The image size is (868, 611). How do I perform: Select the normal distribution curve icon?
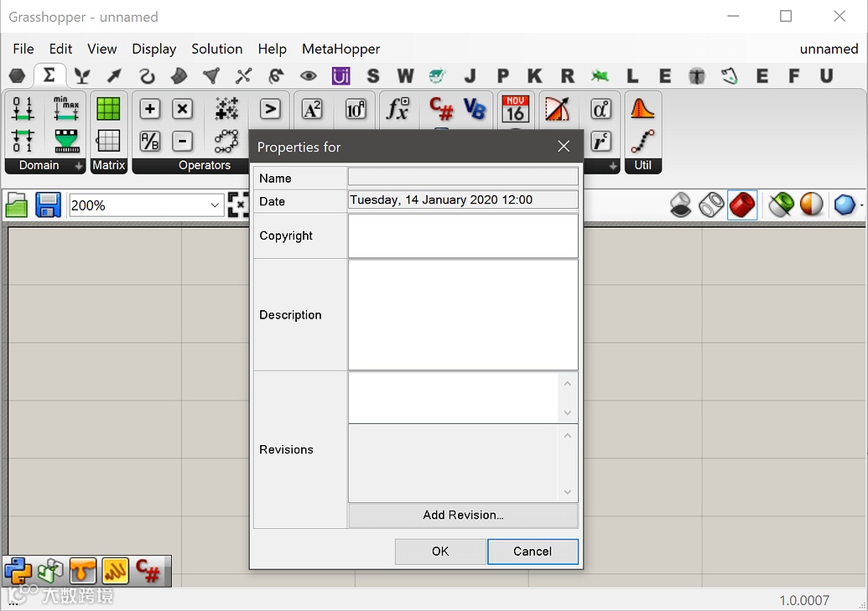642,108
